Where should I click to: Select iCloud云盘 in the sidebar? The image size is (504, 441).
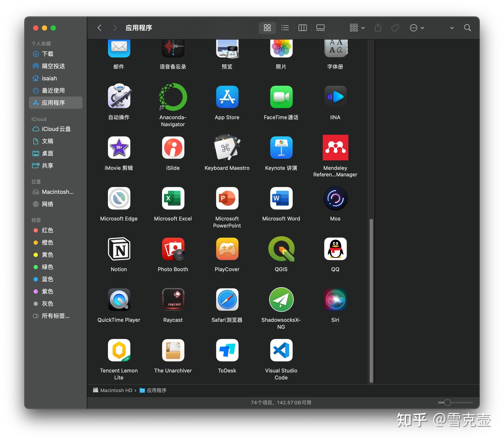[56, 129]
